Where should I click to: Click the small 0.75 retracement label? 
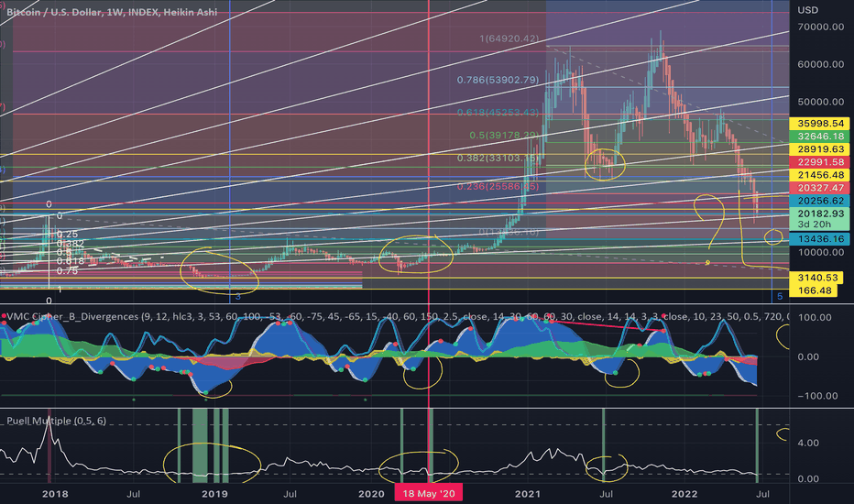(67, 271)
